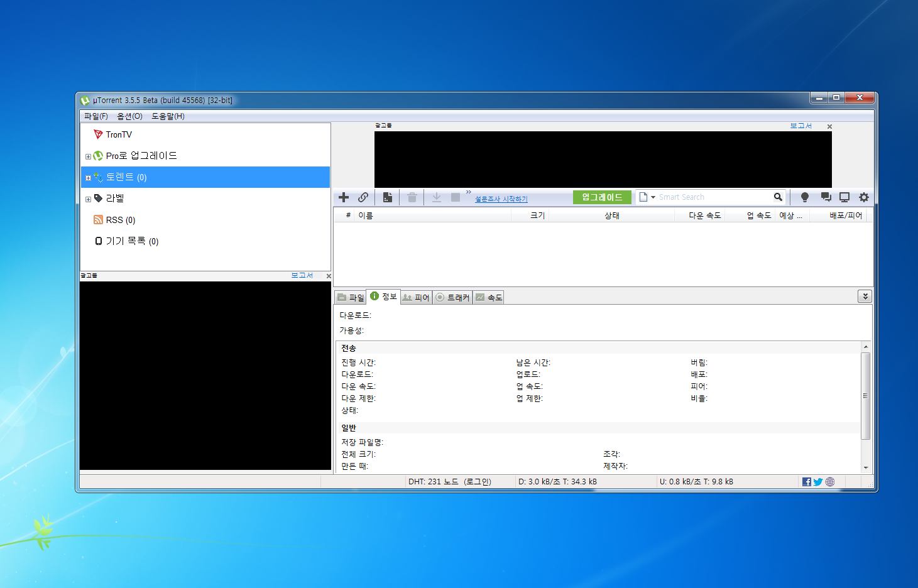Click the Create New Torrent file icon
This screenshot has width=918, height=588.
pyautogui.click(x=388, y=197)
